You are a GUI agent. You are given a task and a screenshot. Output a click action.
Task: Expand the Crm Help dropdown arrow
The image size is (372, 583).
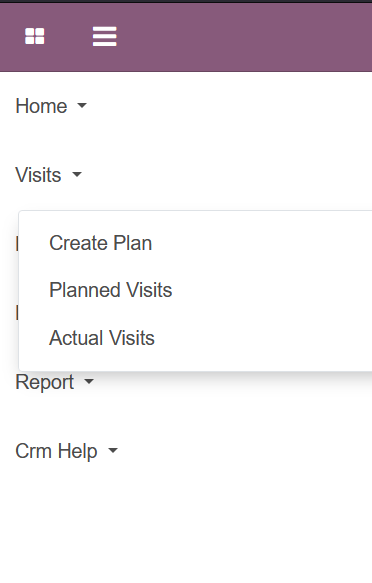coord(113,450)
